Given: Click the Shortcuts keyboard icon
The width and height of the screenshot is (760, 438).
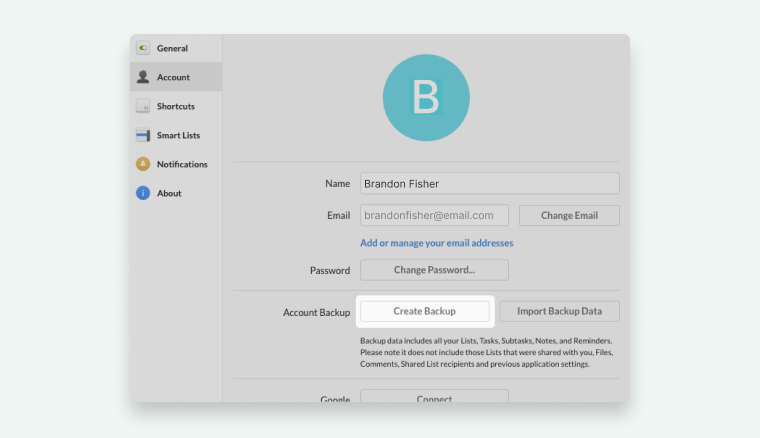Looking at the screenshot, I should (x=143, y=106).
